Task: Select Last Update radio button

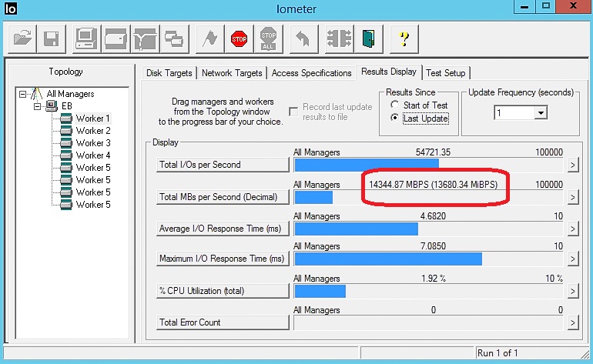Action: tap(394, 118)
